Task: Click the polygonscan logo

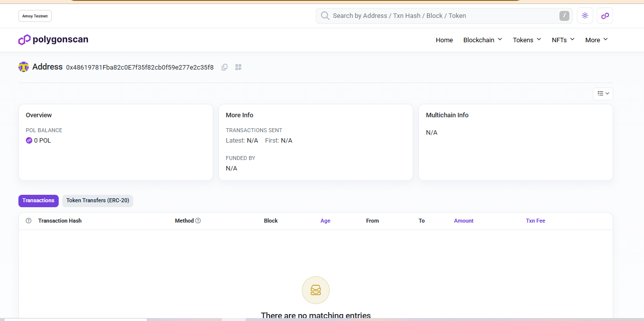Action: point(53,40)
